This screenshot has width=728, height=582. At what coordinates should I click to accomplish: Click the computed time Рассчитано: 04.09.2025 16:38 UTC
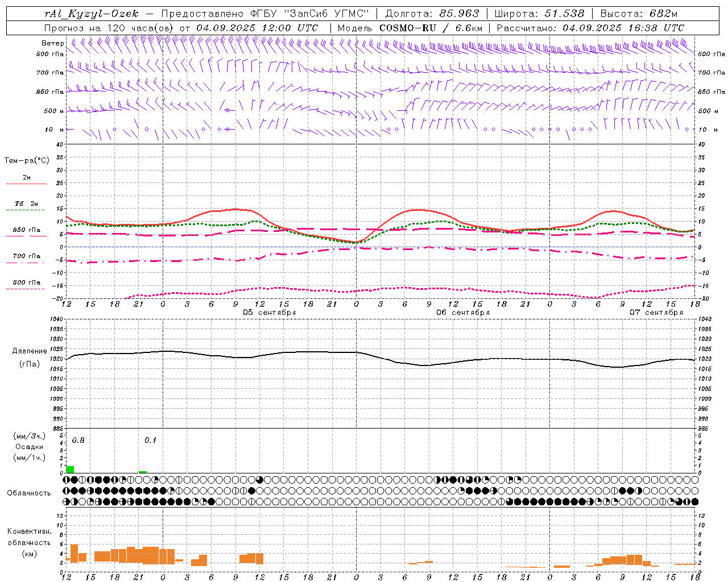(590, 28)
